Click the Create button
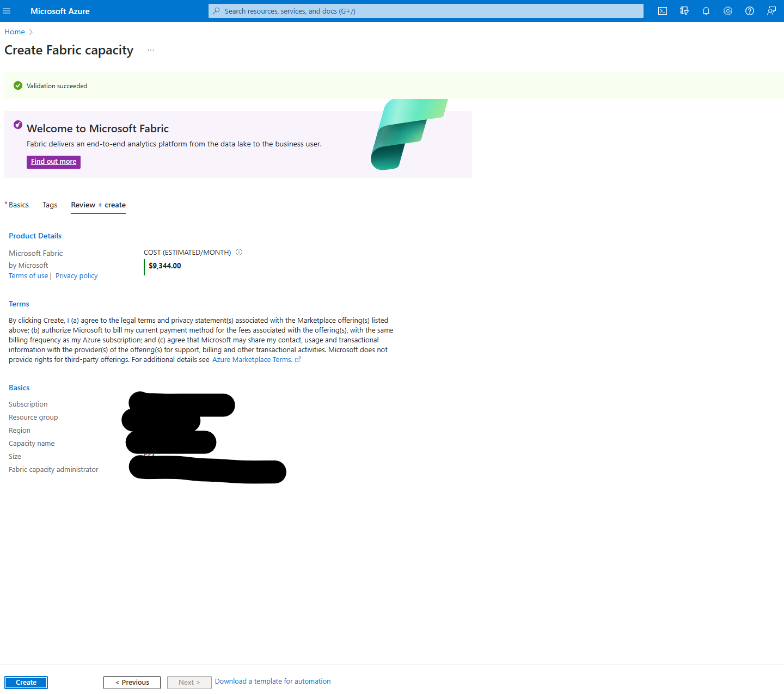 point(26,682)
